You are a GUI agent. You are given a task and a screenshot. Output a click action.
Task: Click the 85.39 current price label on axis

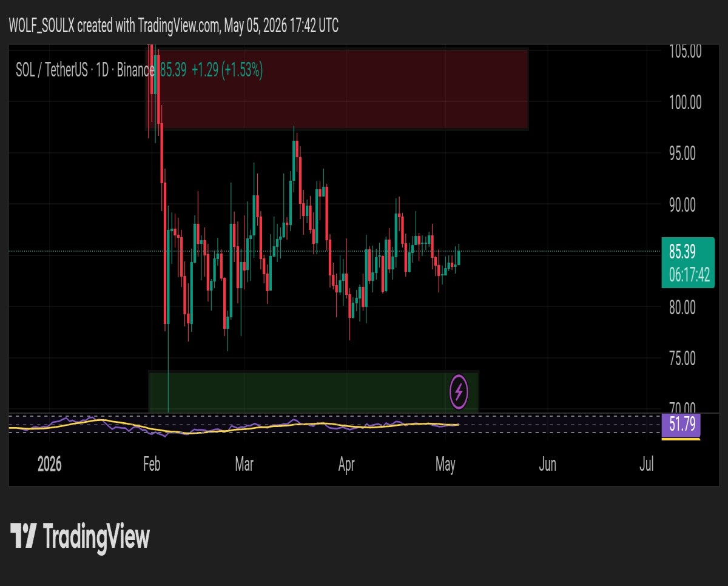[x=682, y=251]
